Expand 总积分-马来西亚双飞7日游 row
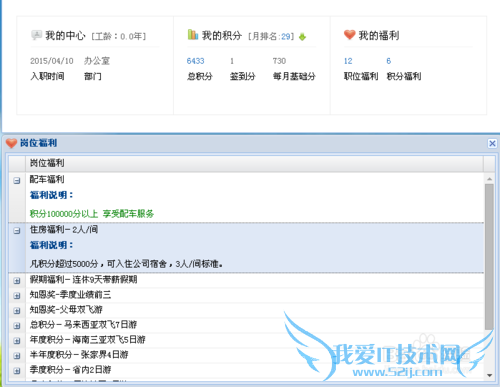This screenshot has width=500, height=387. [x=17, y=326]
